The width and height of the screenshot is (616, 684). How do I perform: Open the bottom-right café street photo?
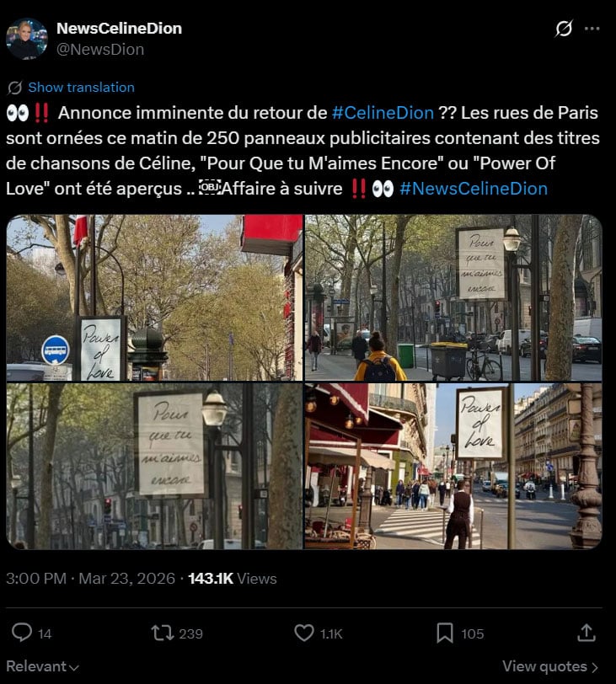coord(453,466)
